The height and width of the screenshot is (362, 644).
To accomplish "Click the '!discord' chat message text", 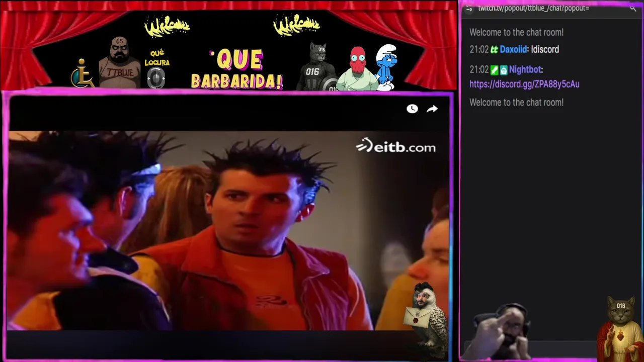I will coord(545,49).
